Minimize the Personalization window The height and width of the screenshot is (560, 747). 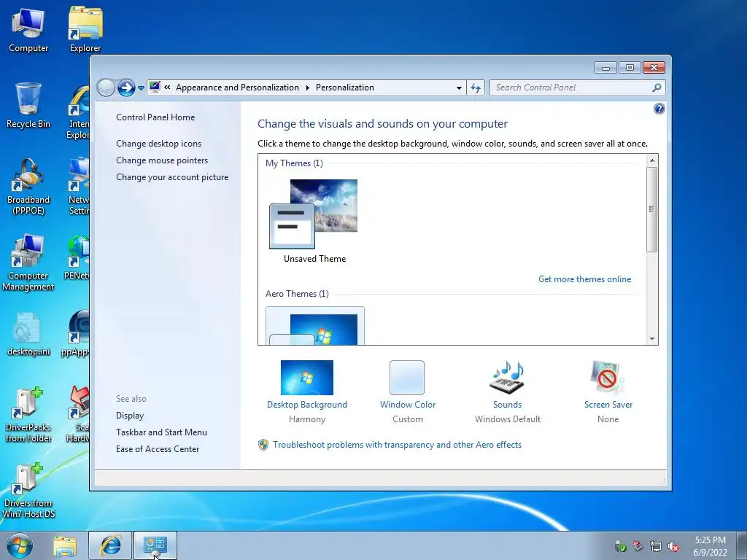[x=605, y=68]
